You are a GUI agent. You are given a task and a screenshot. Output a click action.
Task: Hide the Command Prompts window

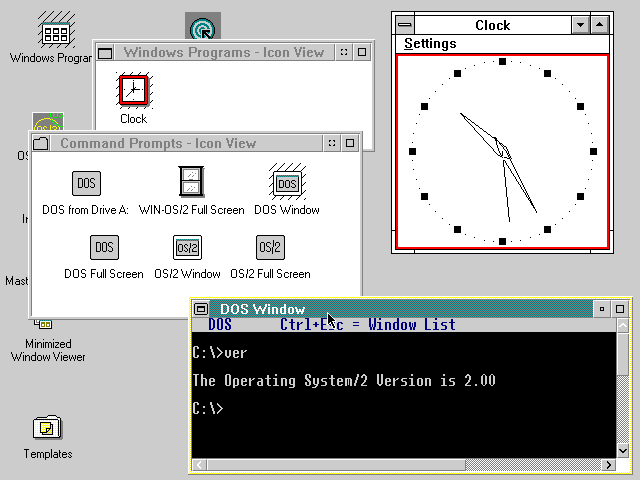[332, 143]
